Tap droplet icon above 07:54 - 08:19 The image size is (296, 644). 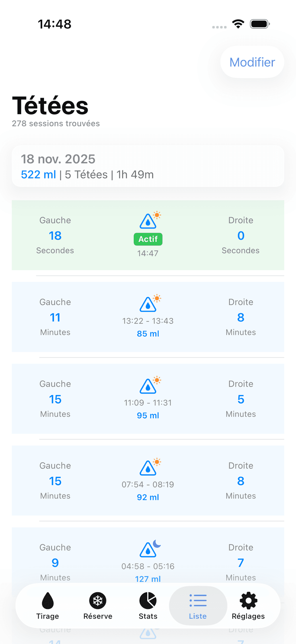tap(148, 468)
